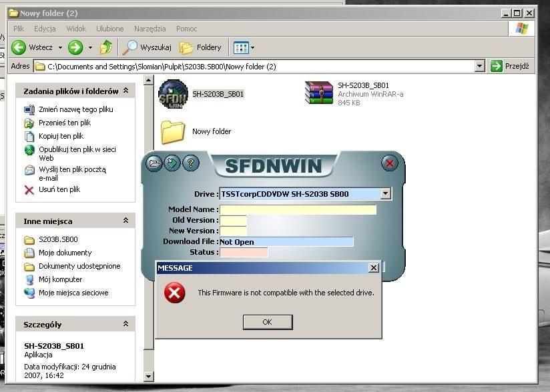
Task: Click Kopiuj ten plik
Action: point(61,136)
